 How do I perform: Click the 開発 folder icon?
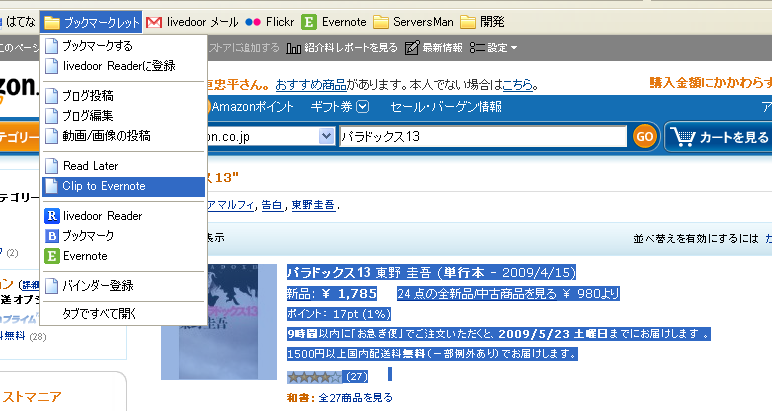pyautogui.click(x=468, y=22)
